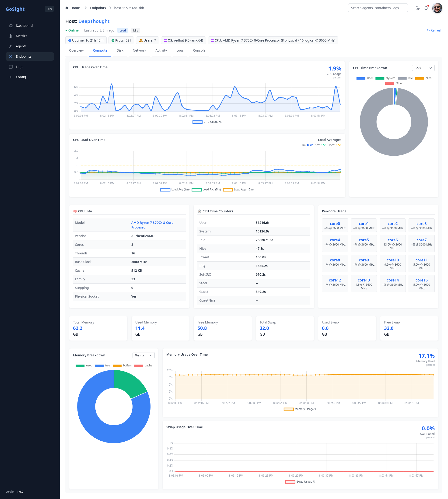
Task: Click the search agents, containers, logs field
Action: [378, 8]
